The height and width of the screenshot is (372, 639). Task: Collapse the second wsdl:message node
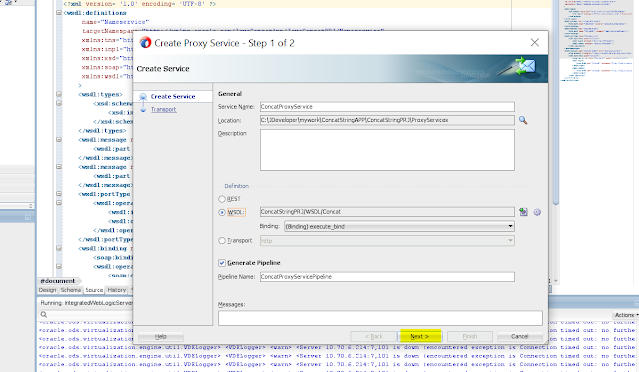pyautogui.click(x=59, y=167)
